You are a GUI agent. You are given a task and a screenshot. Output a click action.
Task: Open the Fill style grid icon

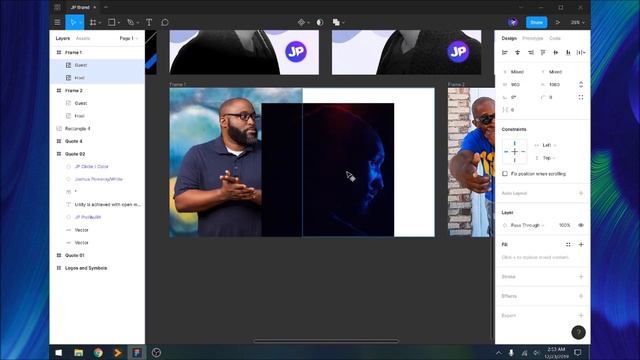pyautogui.click(x=568, y=244)
